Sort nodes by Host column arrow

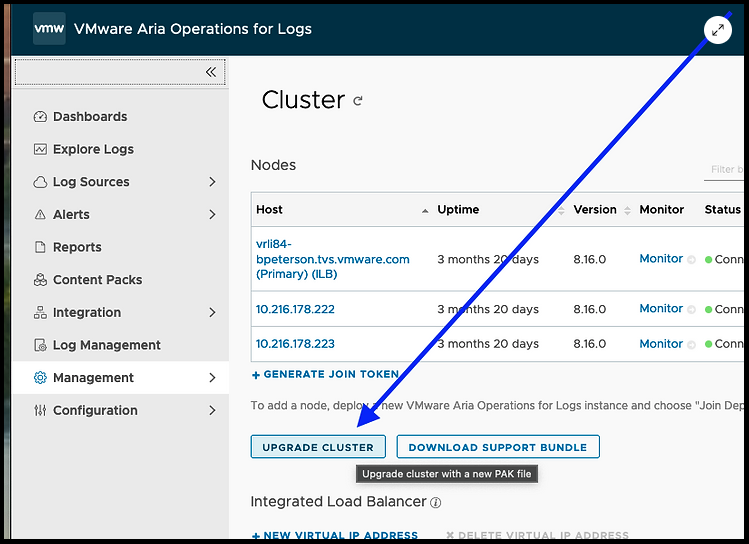click(x=425, y=211)
